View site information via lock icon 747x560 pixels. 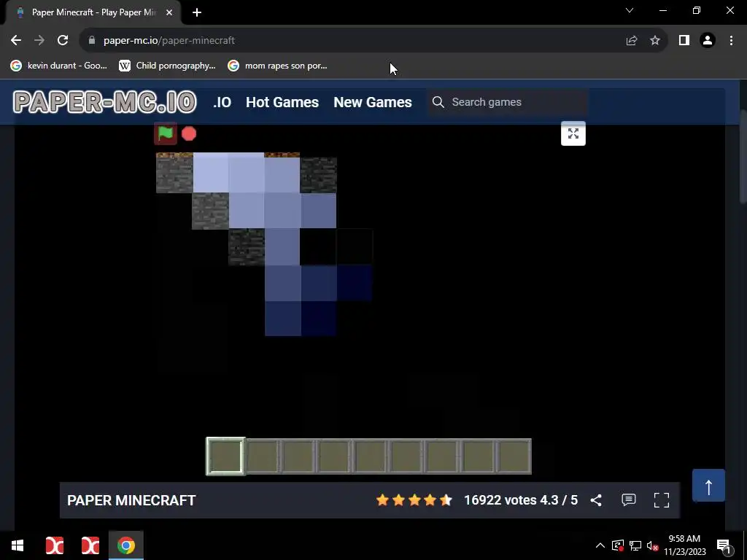click(x=92, y=41)
